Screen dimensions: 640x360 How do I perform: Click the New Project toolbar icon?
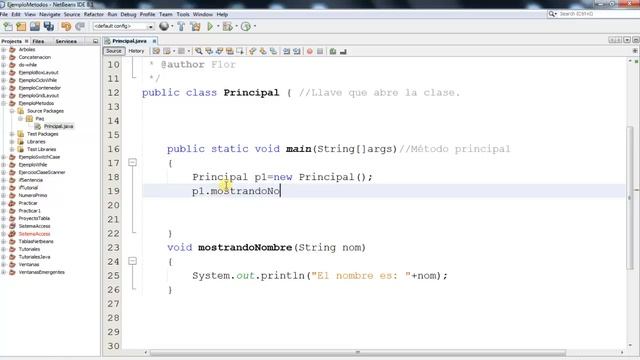tap(21, 27)
